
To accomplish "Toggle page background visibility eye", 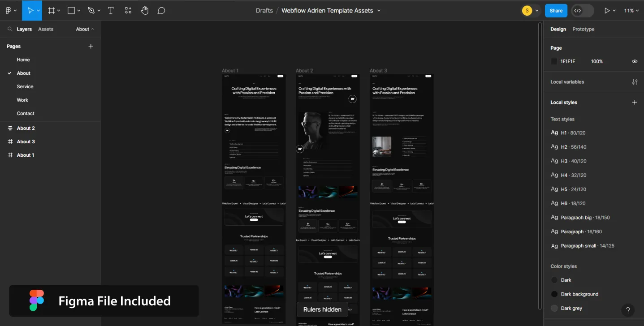I will coord(635,61).
